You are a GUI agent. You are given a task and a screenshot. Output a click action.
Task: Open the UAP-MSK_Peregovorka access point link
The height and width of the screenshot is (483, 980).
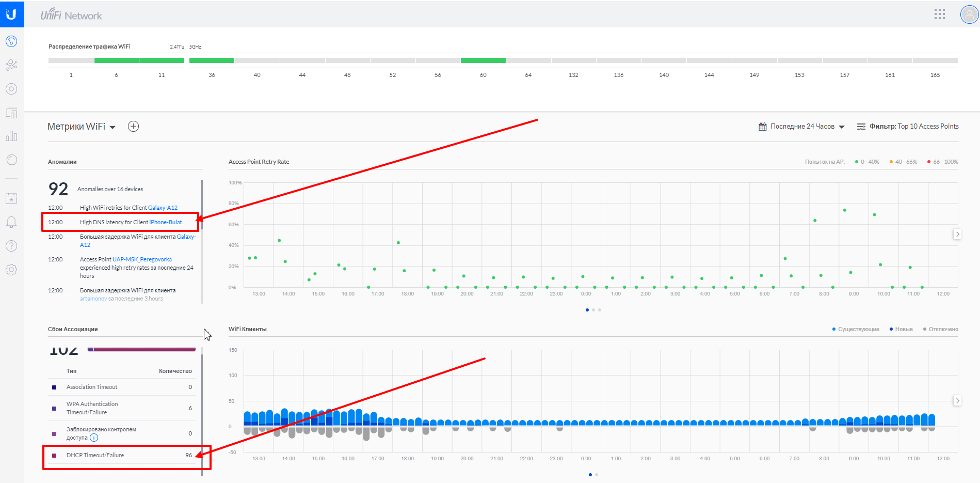pos(142,259)
